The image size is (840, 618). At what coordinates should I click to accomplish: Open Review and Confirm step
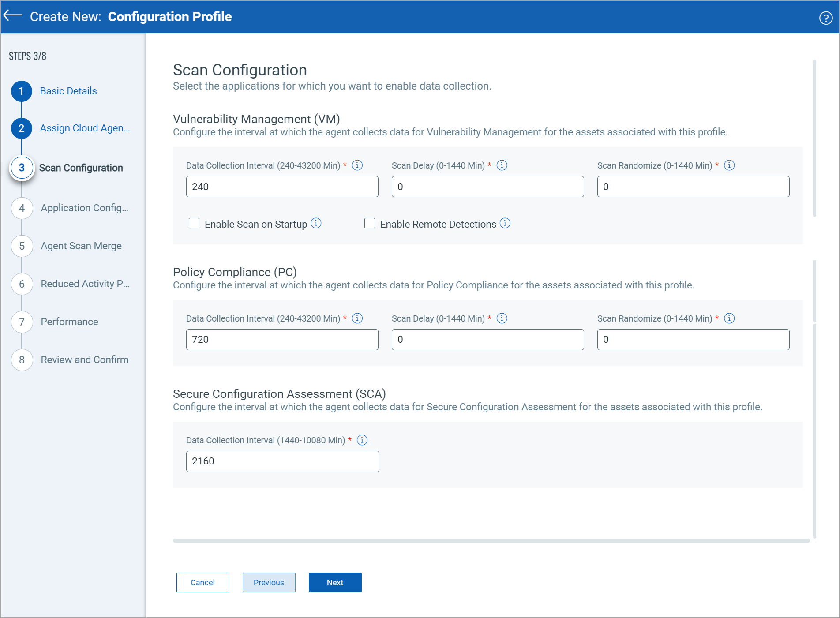[85, 360]
